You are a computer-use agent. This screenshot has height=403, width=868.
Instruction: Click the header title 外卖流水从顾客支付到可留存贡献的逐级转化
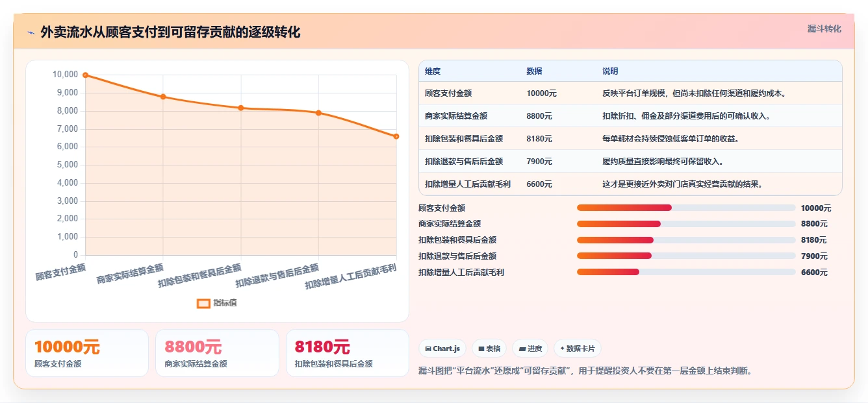coord(170,32)
